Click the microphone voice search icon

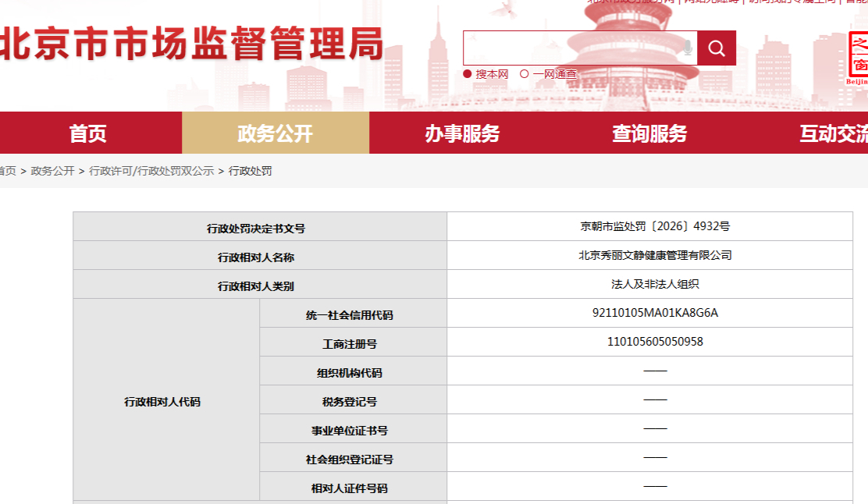pos(688,48)
